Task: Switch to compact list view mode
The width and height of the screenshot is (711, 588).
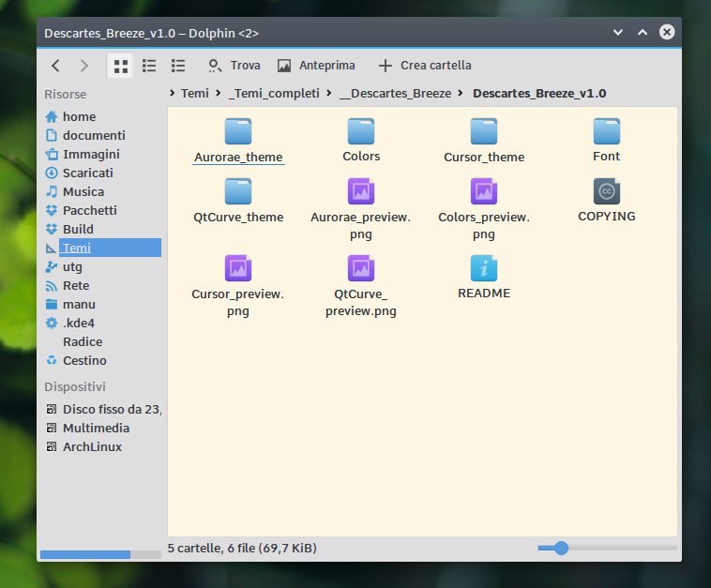Action: [x=149, y=66]
